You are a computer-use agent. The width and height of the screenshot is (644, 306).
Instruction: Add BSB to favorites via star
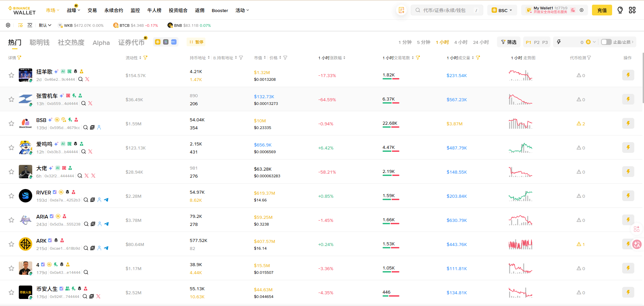[x=11, y=124]
